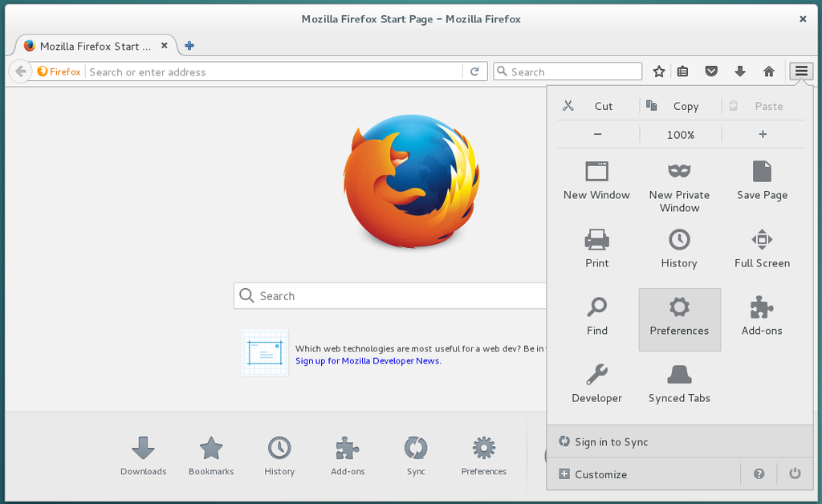
Task: Click Customize in menu footer
Action: 644,474
